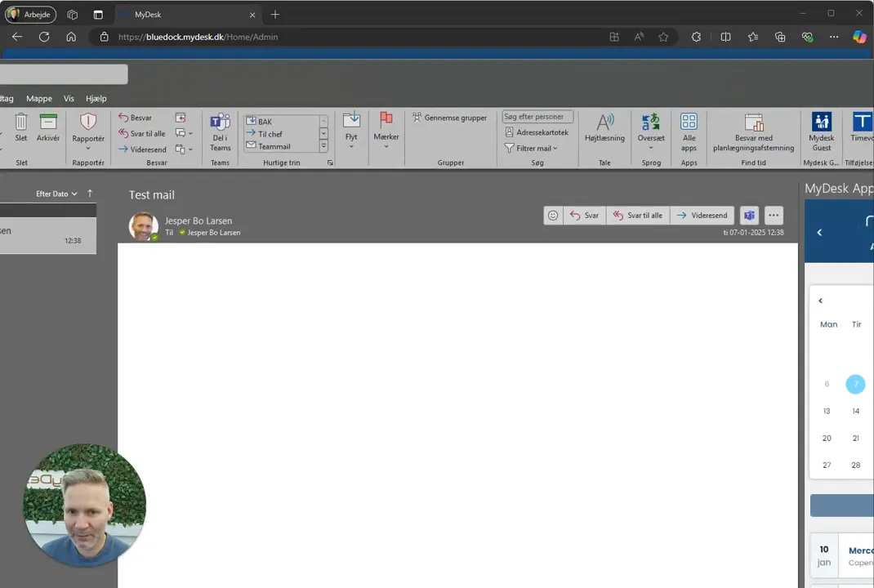Image resolution: width=874 pixels, height=588 pixels.
Task: Click Besvar in the ribbon
Action: [135, 118]
